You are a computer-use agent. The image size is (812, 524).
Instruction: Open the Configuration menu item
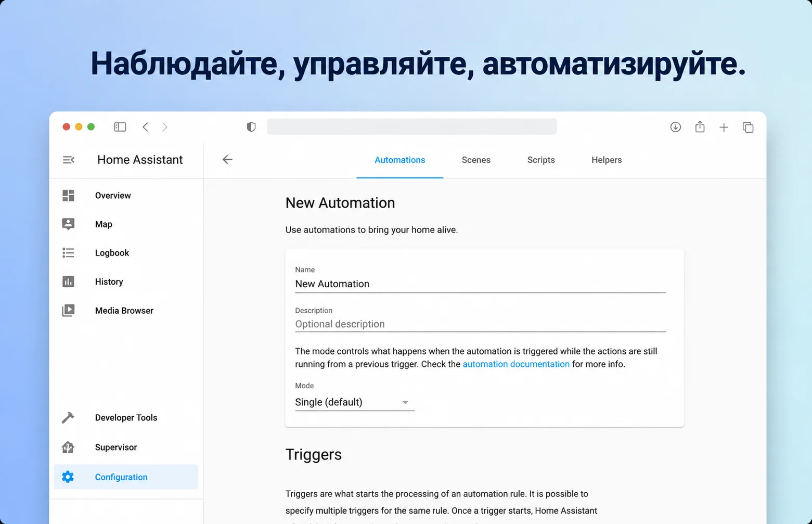126,477
